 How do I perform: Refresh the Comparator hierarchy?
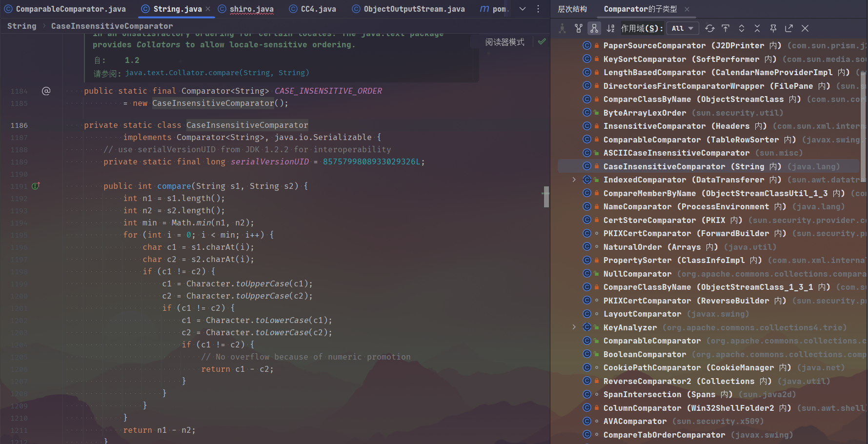[x=710, y=28]
